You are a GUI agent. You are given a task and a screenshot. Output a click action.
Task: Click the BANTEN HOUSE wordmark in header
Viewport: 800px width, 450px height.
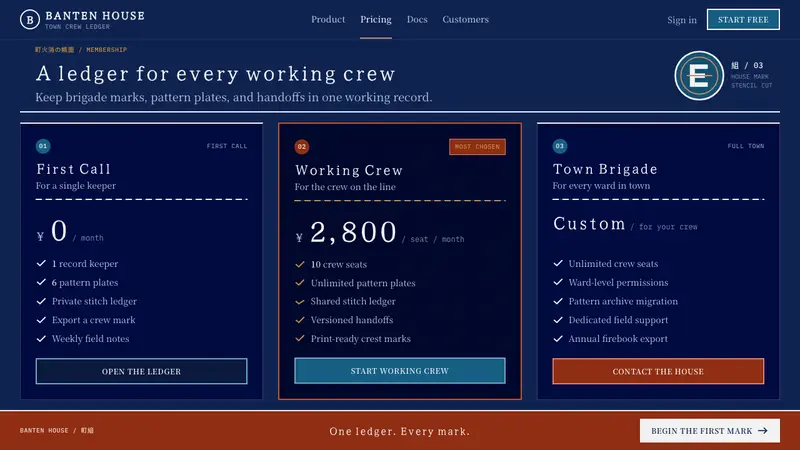tap(95, 16)
